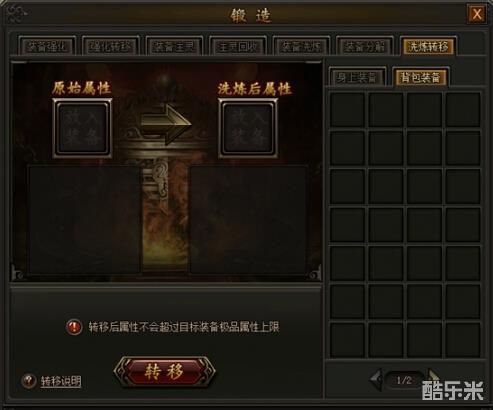Show the 背包装备 inventory list
Viewport: 493px width, 410px height.
pyautogui.click(x=421, y=77)
